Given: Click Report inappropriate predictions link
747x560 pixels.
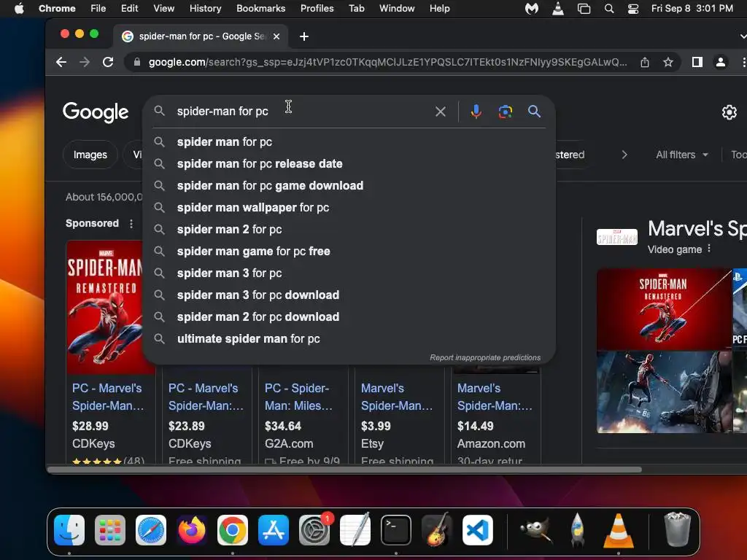Looking at the screenshot, I should click(x=485, y=357).
